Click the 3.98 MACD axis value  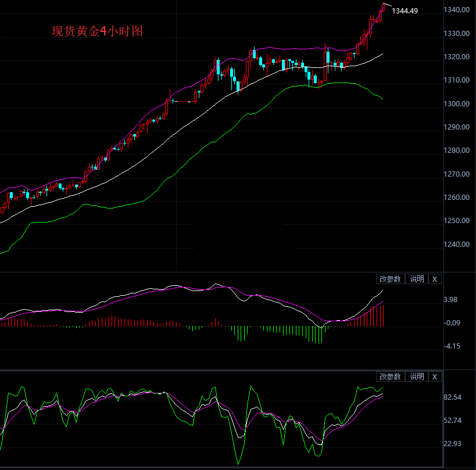450,300
